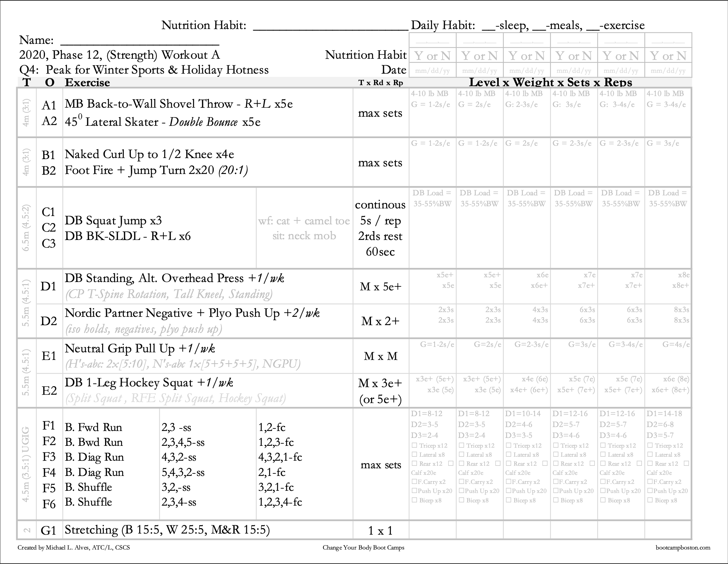Image resolution: width=728 pixels, height=564 pixels.
Task: Tick Lateral x8 checkbox under D1=10-14
Action: (x=509, y=455)
